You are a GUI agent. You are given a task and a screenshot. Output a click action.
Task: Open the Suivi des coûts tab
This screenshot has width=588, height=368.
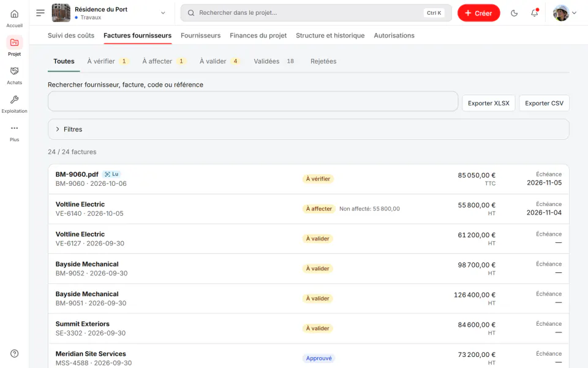(71, 36)
